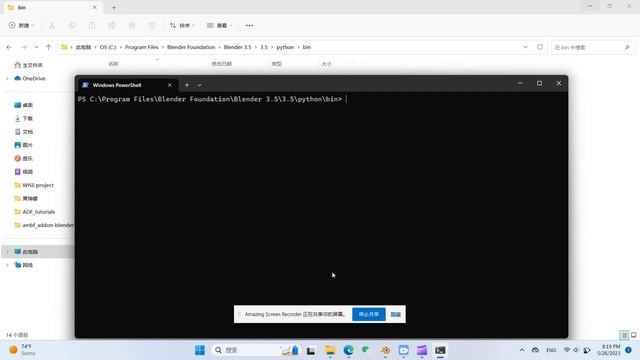Click the Paste toolbar icon
Image resolution: width=640 pixels, height=360 pixels.
[x=92, y=25]
